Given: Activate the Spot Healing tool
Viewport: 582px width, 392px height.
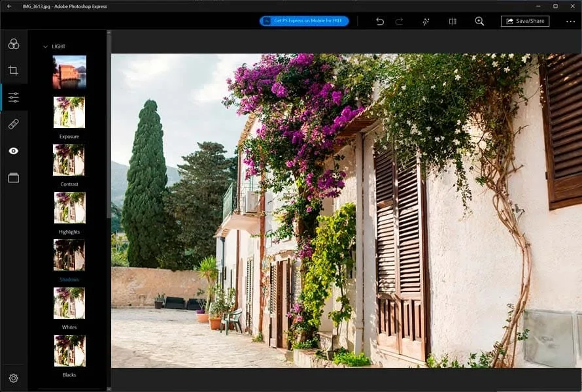Looking at the screenshot, I should (13, 123).
